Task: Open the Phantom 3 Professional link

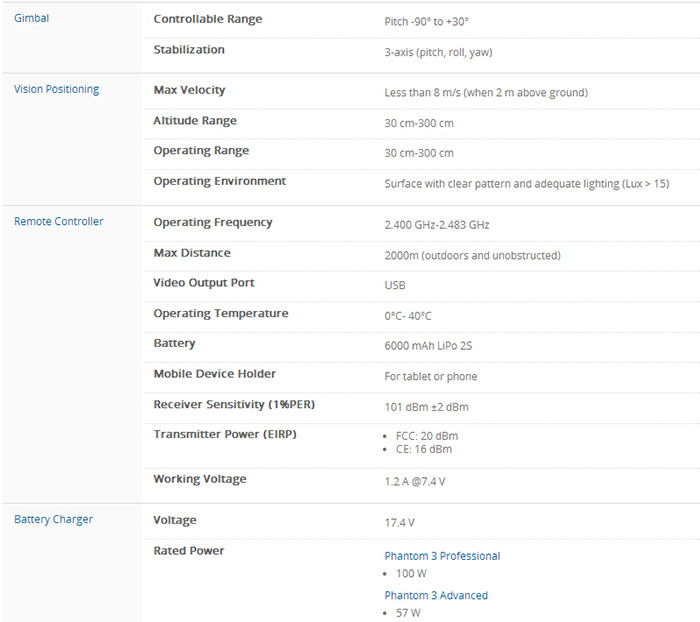Action: 442,556
